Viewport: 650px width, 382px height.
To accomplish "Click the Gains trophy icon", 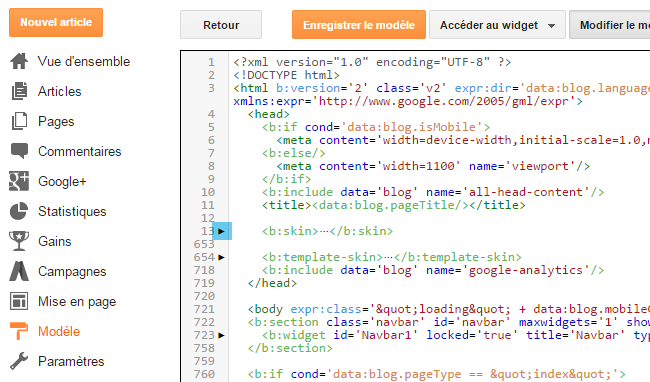I will coord(19,241).
